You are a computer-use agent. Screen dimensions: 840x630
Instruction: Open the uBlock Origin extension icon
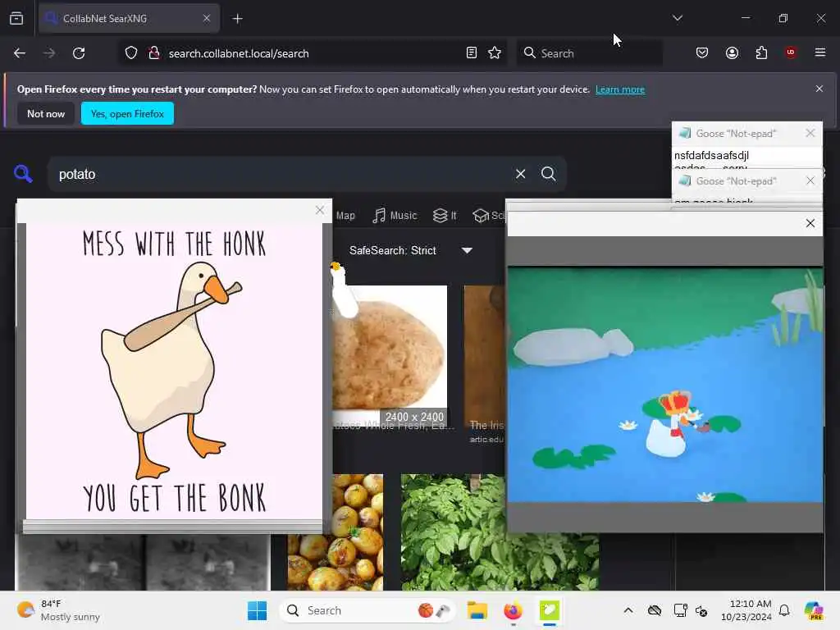[x=791, y=52]
